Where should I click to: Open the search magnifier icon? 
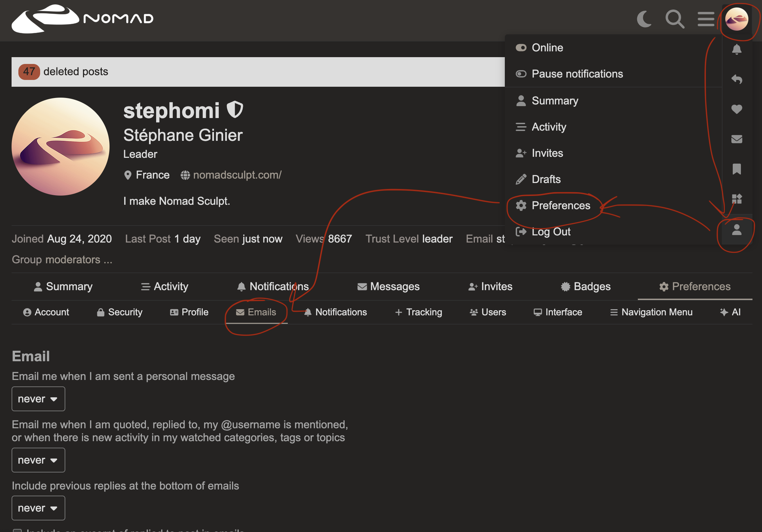(x=675, y=19)
